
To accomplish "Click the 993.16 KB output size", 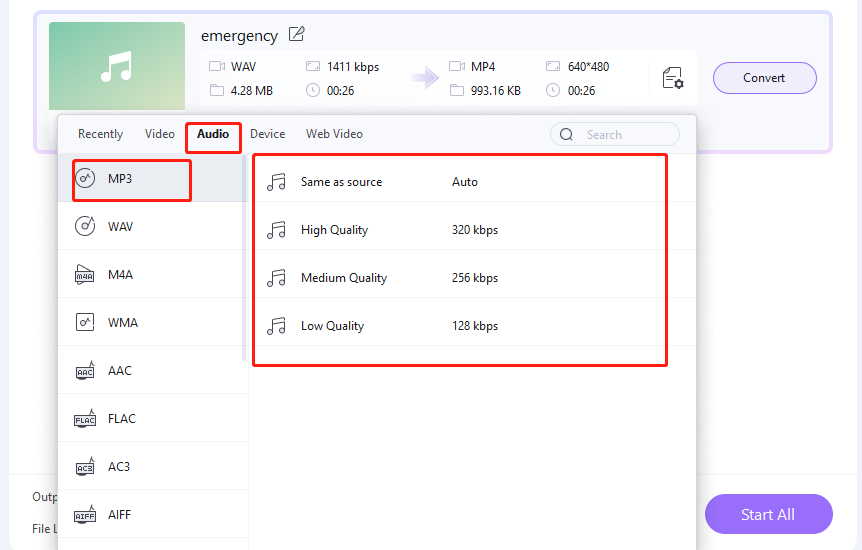I will coord(495,90).
